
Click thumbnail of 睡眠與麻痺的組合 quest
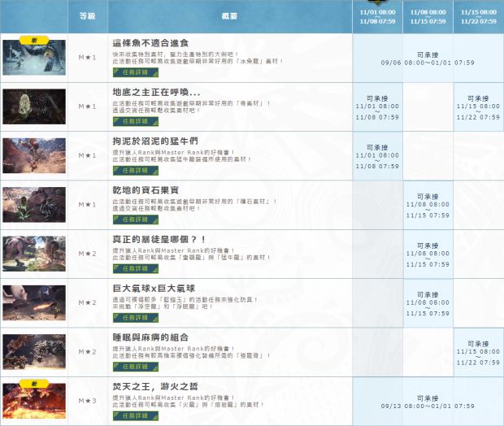click(34, 352)
